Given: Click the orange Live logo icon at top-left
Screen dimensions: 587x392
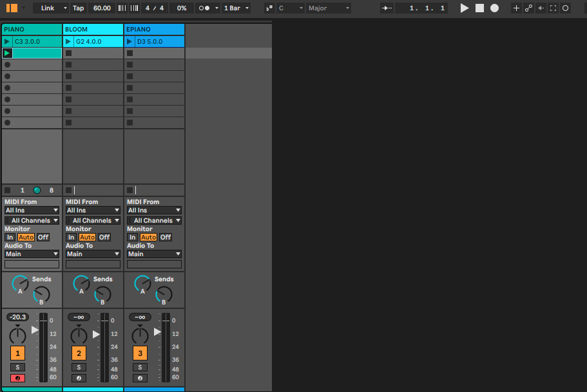Looking at the screenshot, I should point(12,8).
